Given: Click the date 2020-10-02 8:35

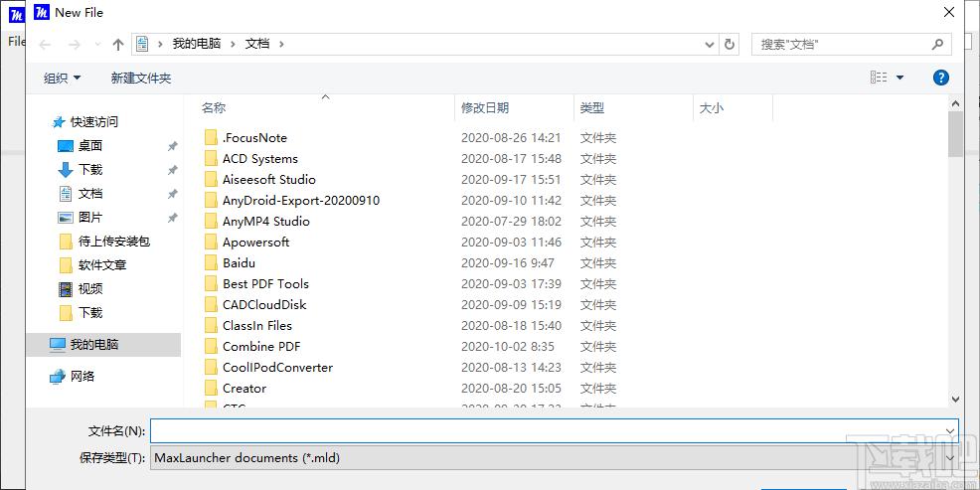Looking at the screenshot, I should (508, 346).
